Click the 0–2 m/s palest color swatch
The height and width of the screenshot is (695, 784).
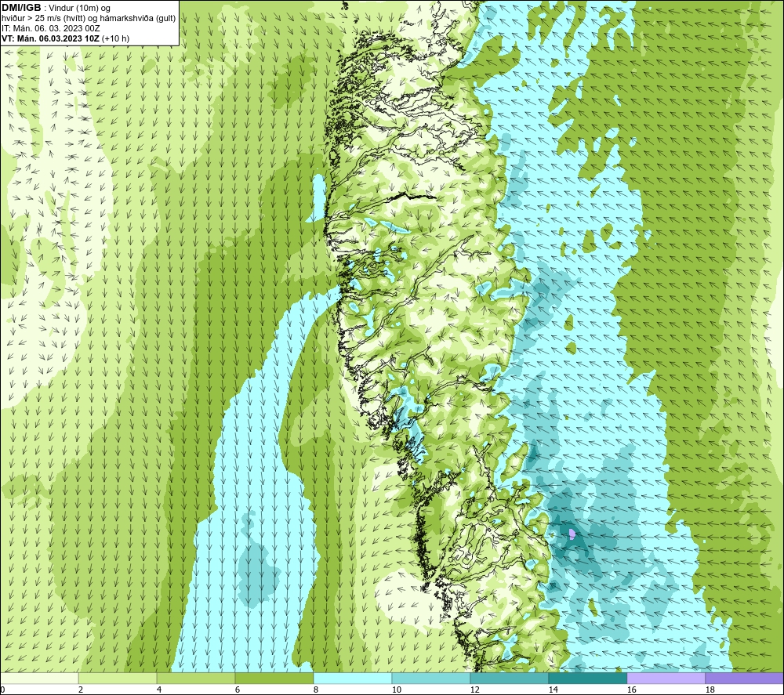[x=39, y=678]
